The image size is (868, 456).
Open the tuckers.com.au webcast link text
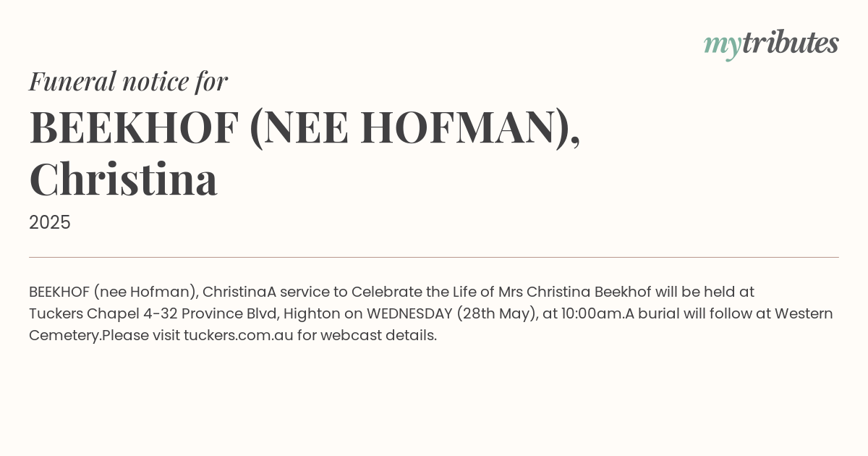238,335
